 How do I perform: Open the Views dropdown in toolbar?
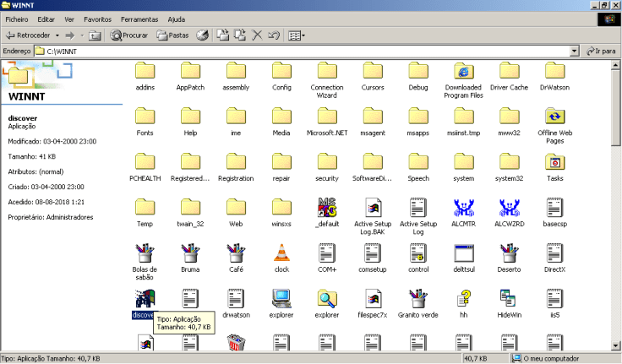click(x=296, y=35)
